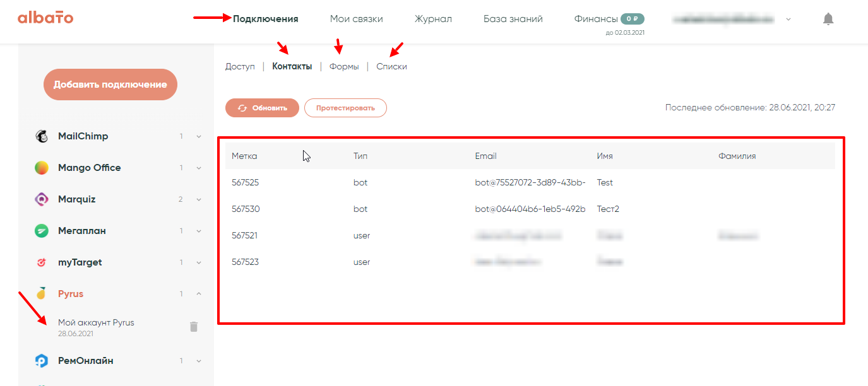Click the MailChimp service icon

click(x=42, y=136)
